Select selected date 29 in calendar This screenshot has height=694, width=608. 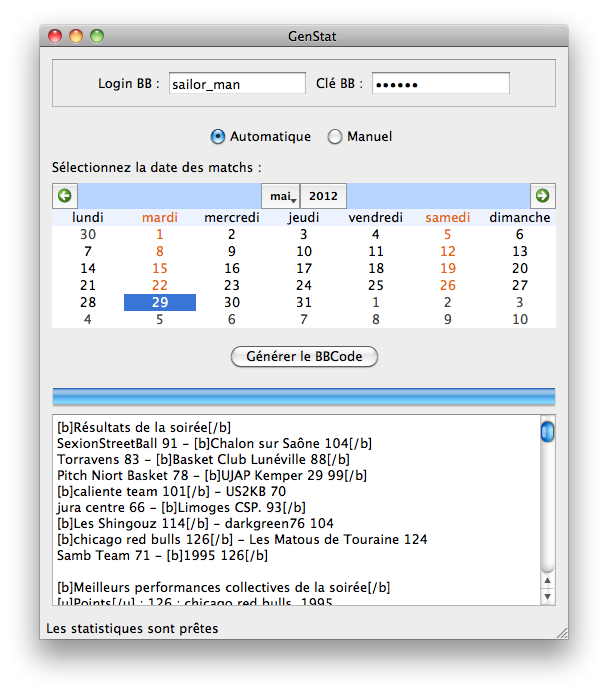160,302
